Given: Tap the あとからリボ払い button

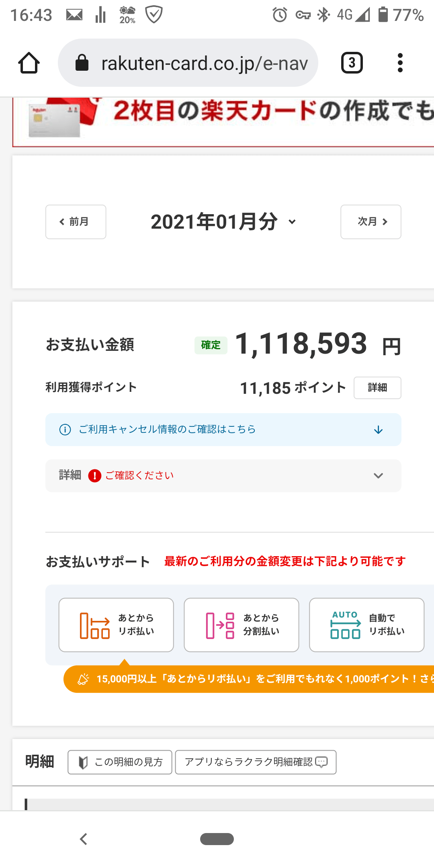Looking at the screenshot, I should [x=116, y=625].
